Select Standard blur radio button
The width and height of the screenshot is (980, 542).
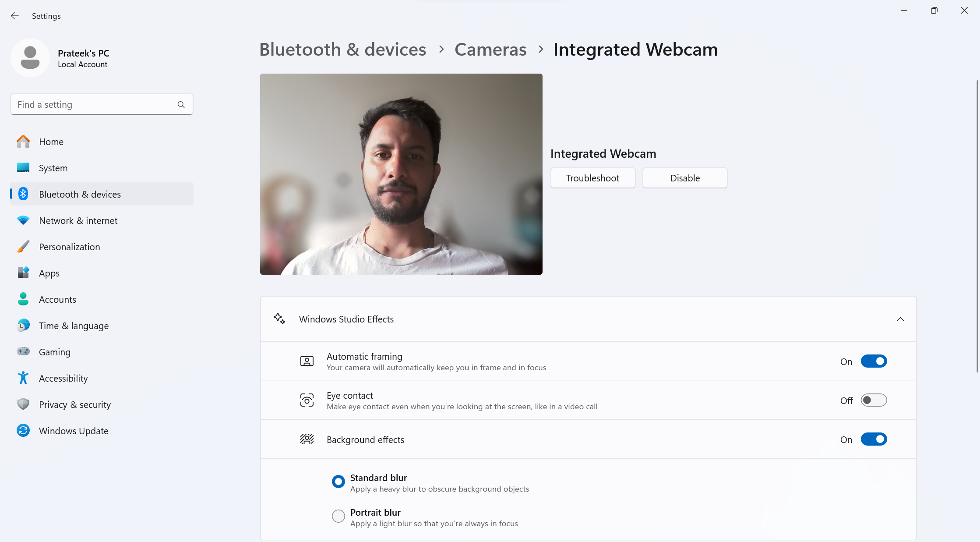[x=338, y=482]
